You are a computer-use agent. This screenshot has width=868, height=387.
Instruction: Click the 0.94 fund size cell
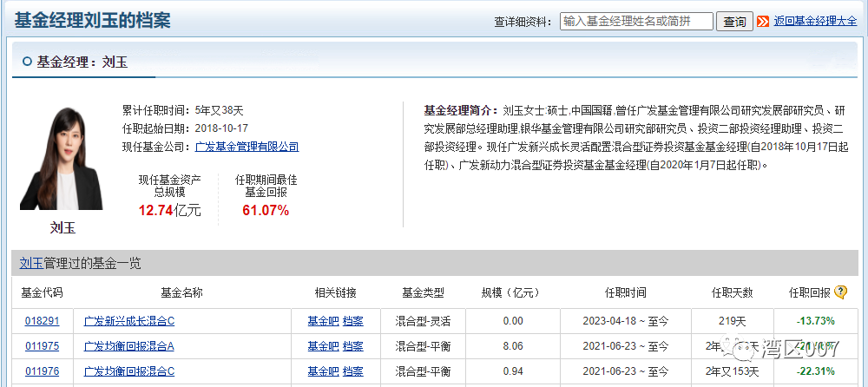(513, 371)
